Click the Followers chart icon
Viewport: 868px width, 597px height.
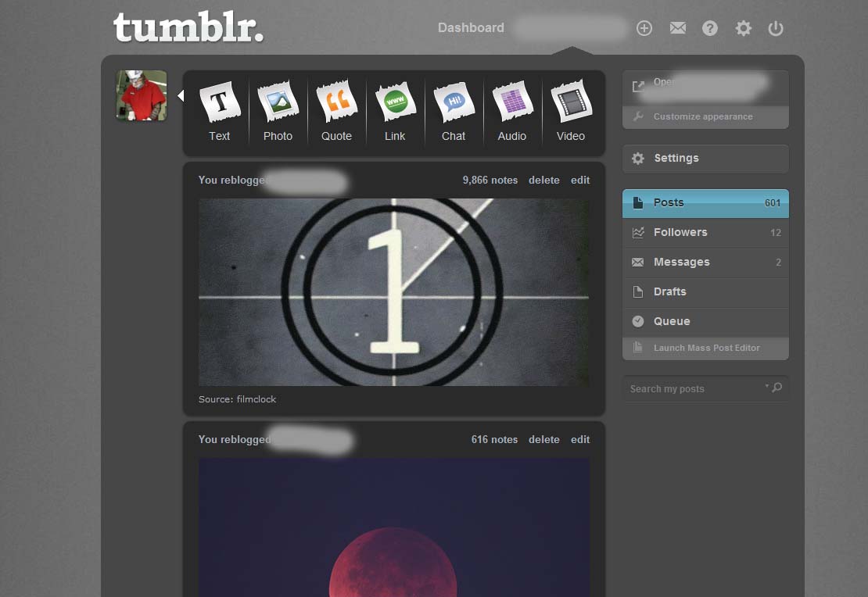[638, 232]
